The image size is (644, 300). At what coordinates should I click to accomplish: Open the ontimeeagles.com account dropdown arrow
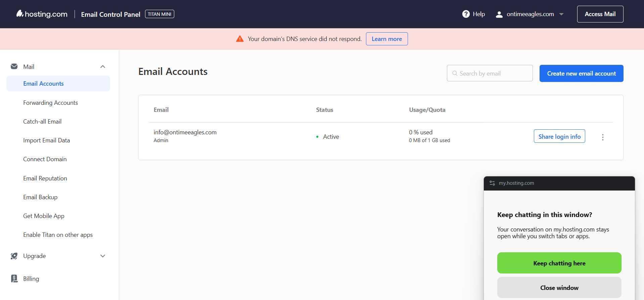pos(561,14)
